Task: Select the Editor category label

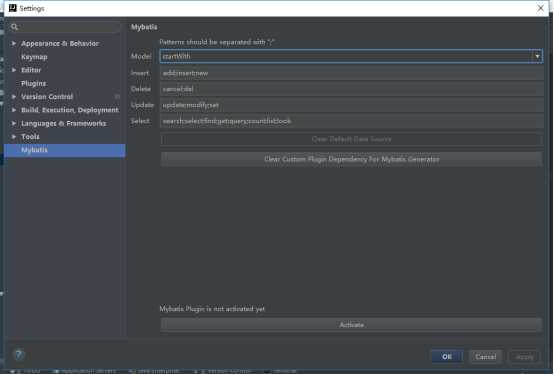Action: (31, 70)
